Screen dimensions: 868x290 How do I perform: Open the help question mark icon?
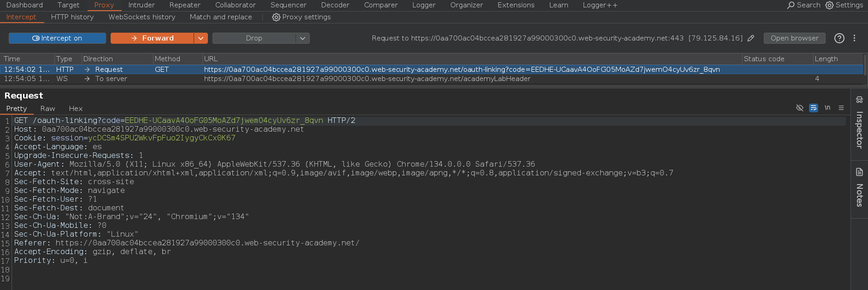coord(839,38)
